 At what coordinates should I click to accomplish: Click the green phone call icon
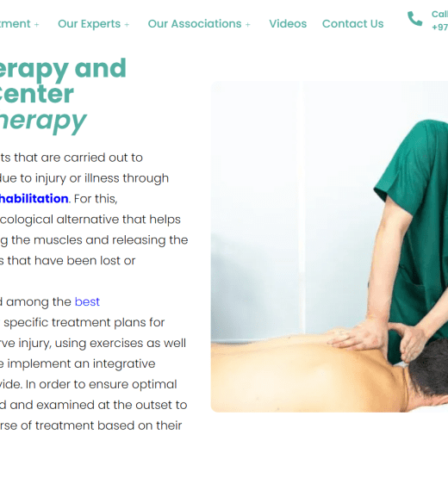(x=414, y=19)
